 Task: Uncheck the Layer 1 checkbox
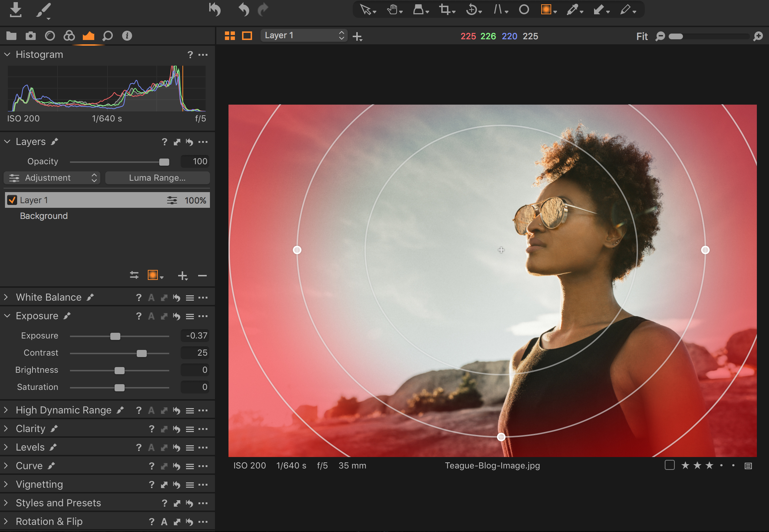[x=12, y=200]
